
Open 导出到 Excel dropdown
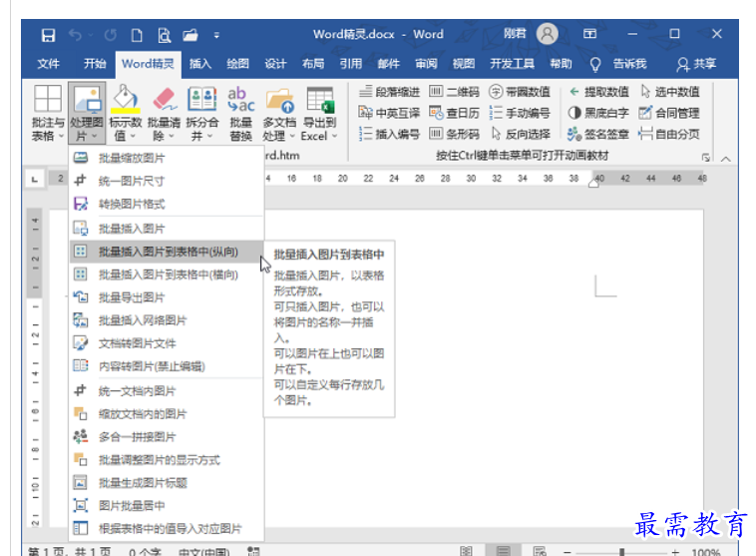[320, 114]
